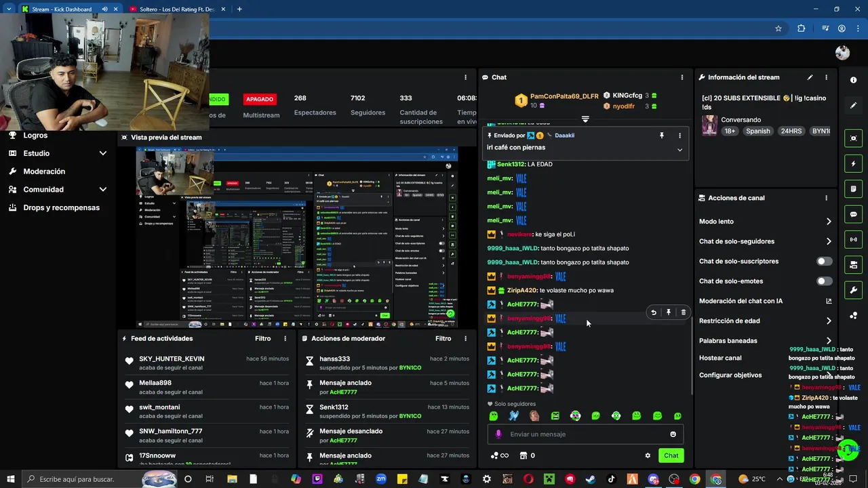Open the Chat panel three-dot menu
The image size is (868, 488).
682,77
